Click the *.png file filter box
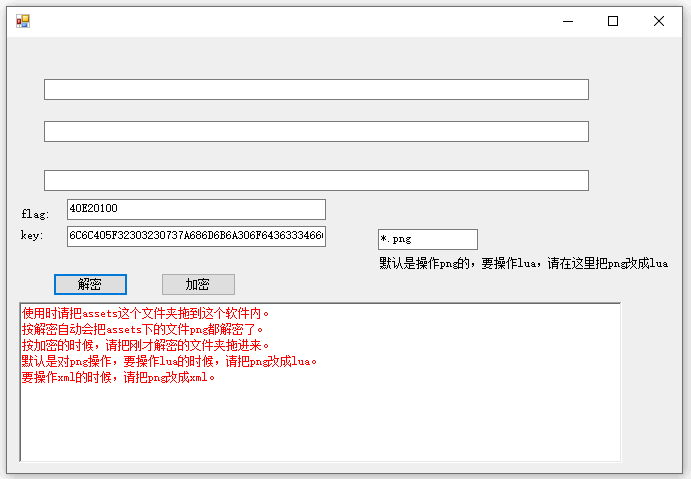Viewport: 691px width, 479px height. pos(427,239)
